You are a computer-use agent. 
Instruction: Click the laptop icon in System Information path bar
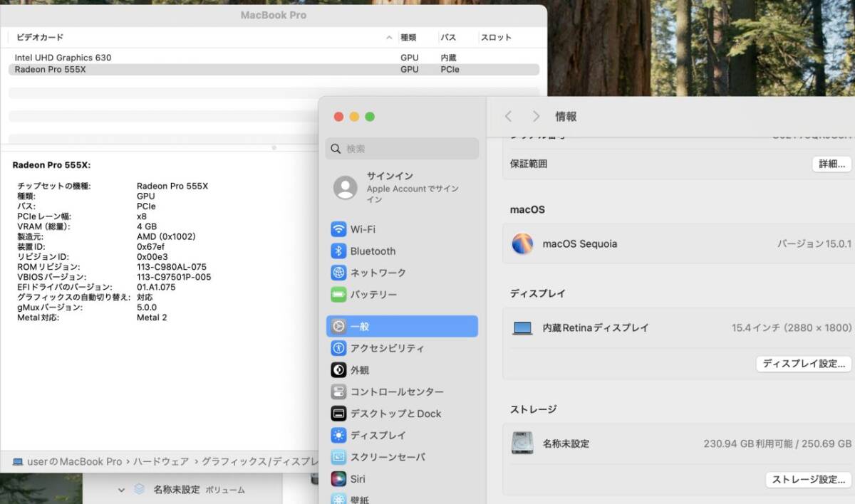tap(18, 462)
